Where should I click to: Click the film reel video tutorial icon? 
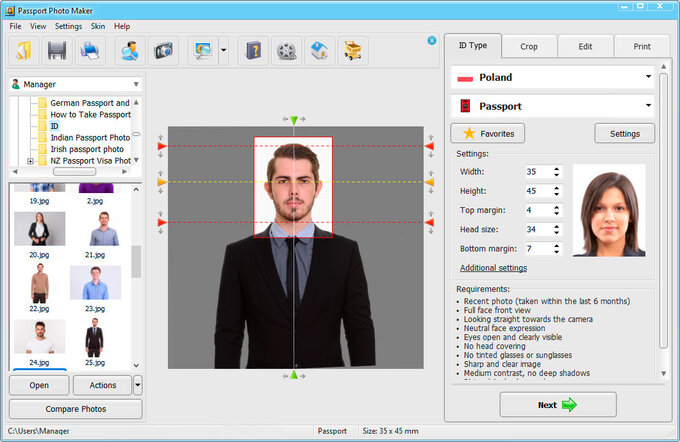click(287, 51)
